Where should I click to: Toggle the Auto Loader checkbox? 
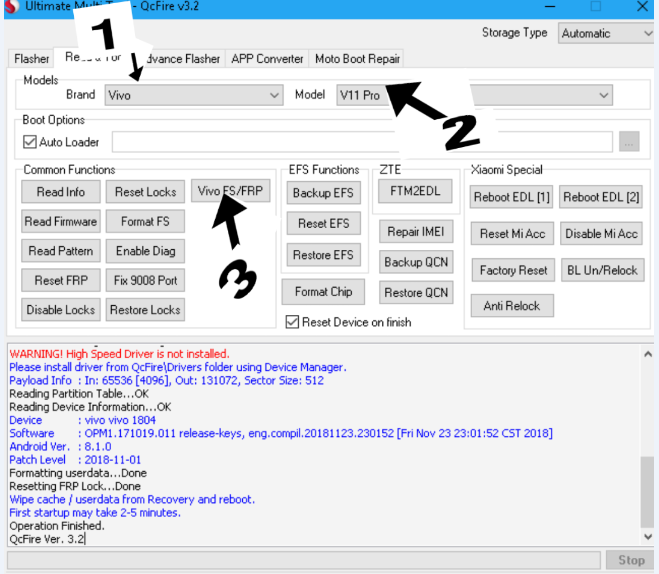(x=30, y=142)
